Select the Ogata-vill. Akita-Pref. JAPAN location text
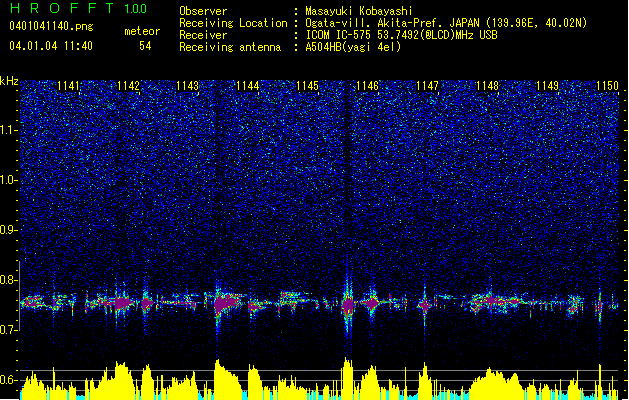Screen dimensions: 629x400 click(x=446, y=23)
